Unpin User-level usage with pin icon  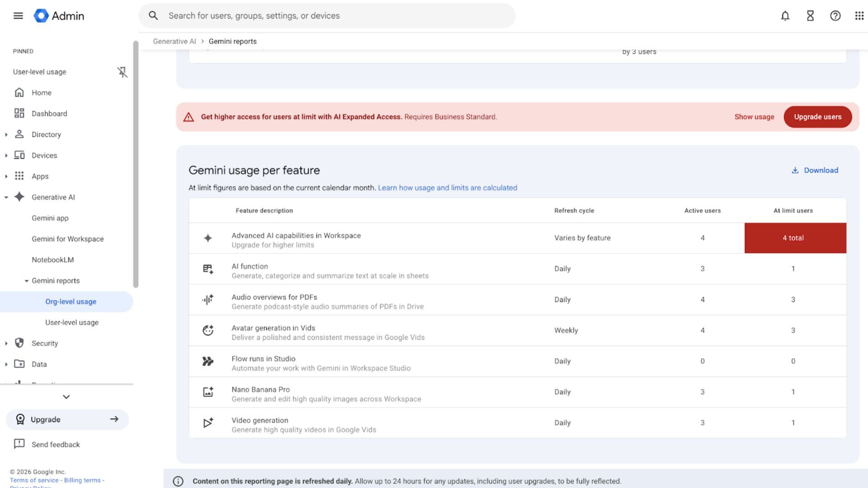point(122,72)
